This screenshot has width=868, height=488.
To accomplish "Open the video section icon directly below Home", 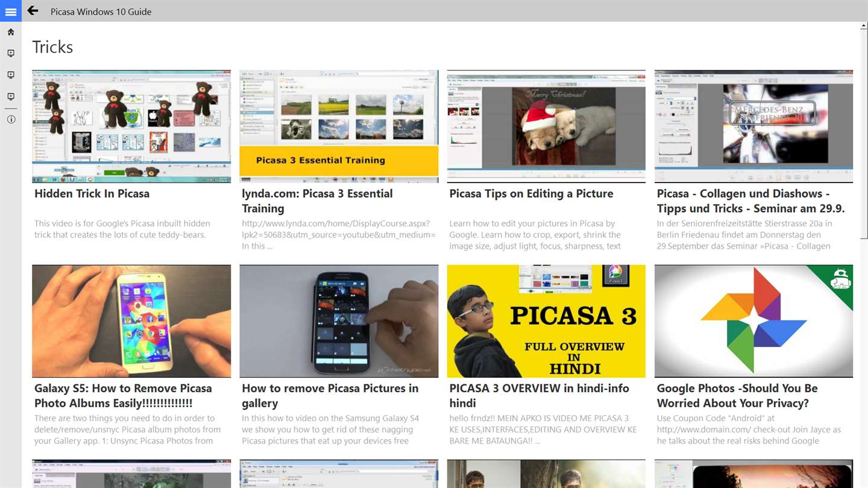I will 11,54.
